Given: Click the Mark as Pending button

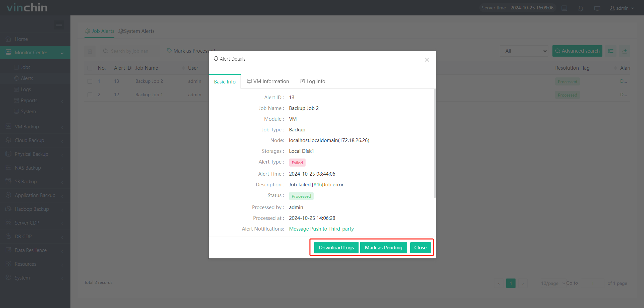Looking at the screenshot, I should [x=383, y=247].
